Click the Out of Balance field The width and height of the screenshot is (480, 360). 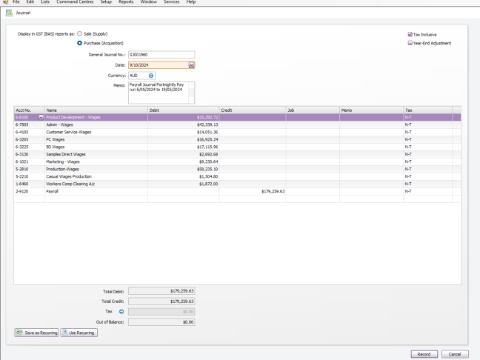click(x=161, y=322)
